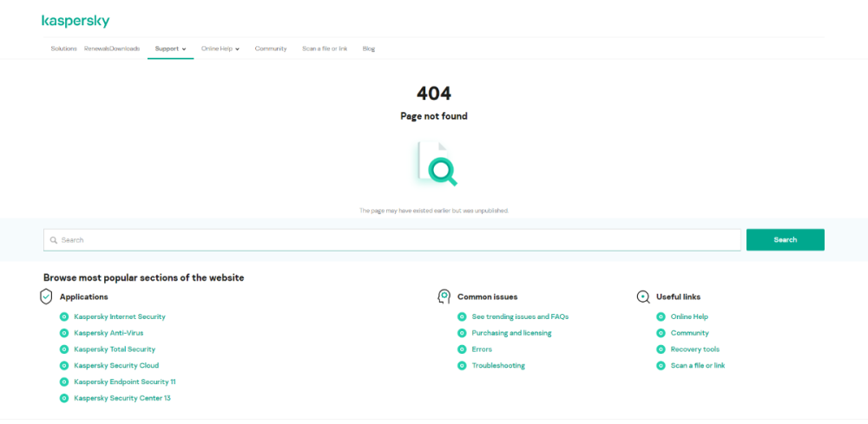868x424 pixels.
Task: Click bullet icon beside Online Help link
Action: [661, 316]
